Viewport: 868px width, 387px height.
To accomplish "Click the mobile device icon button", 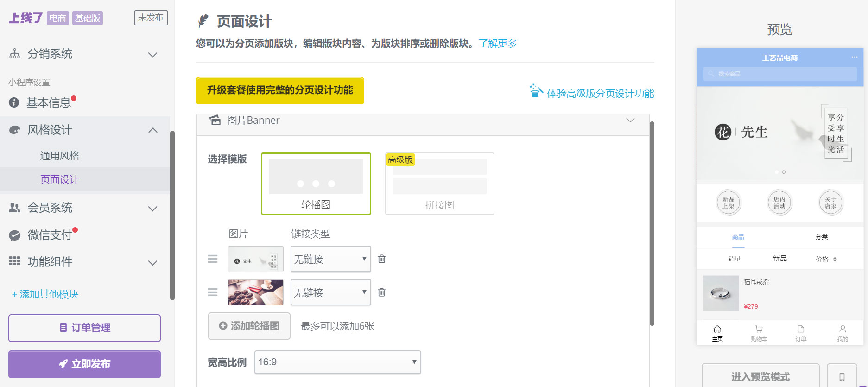I will click(842, 377).
